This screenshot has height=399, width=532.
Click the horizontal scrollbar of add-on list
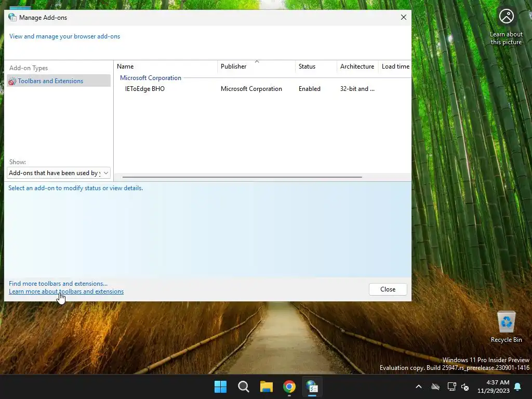pyautogui.click(x=242, y=177)
